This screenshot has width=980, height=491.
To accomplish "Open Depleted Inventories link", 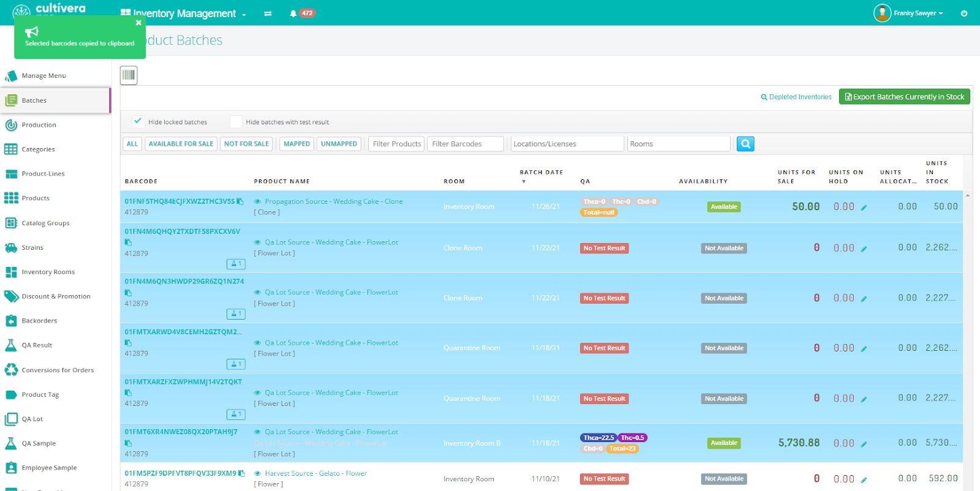I will click(796, 97).
